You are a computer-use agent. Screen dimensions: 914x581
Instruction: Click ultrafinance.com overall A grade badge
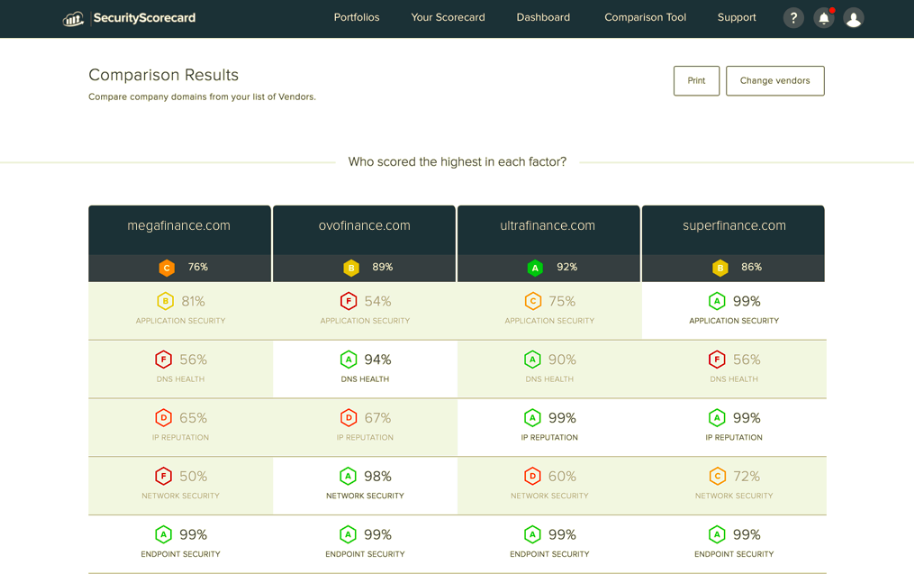coord(535,267)
